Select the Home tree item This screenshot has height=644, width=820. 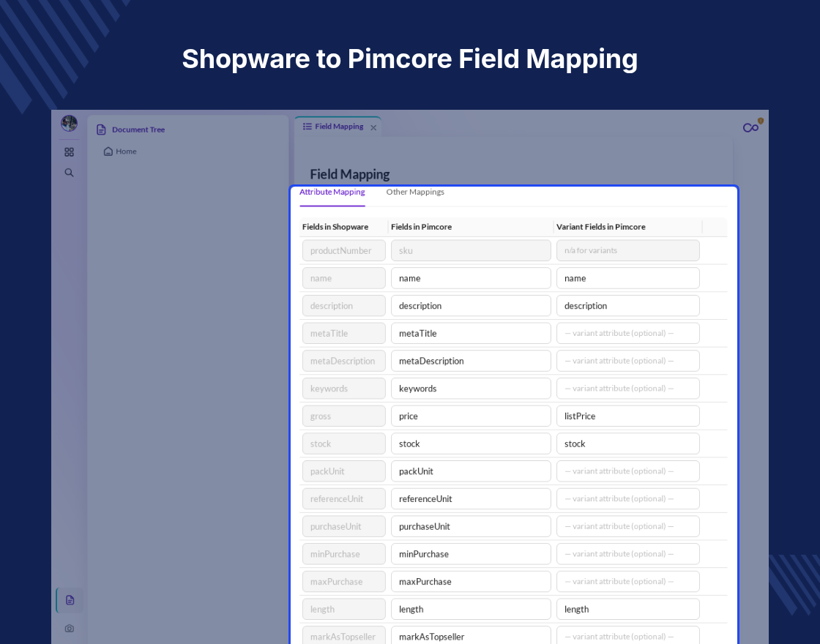pyautogui.click(x=120, y=151)
